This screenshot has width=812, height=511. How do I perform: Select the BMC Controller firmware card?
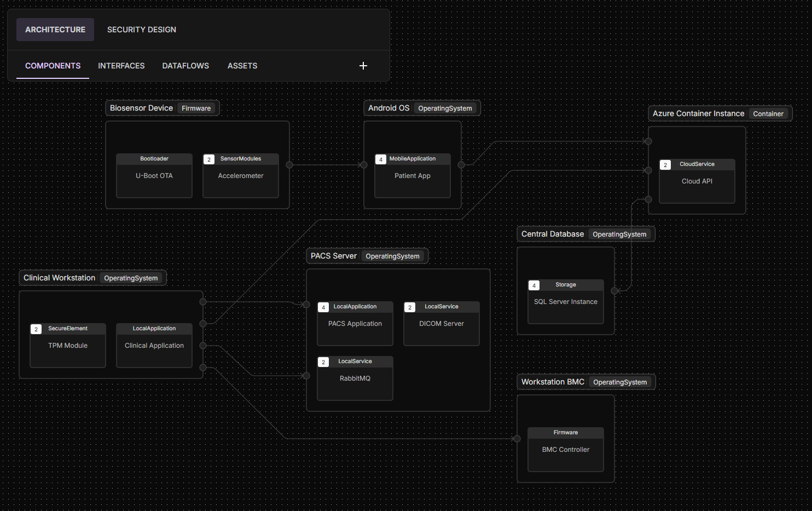[565, 449]
